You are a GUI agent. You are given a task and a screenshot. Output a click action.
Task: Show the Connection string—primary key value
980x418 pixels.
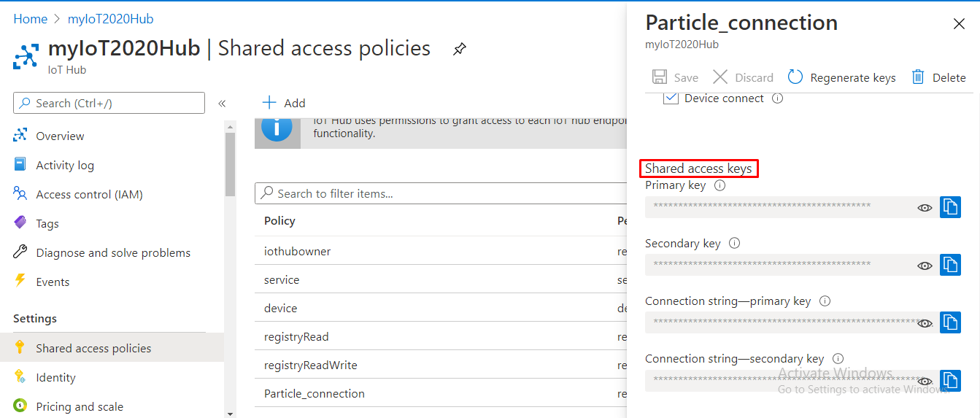pyautogui.click(x=925, y=323)
